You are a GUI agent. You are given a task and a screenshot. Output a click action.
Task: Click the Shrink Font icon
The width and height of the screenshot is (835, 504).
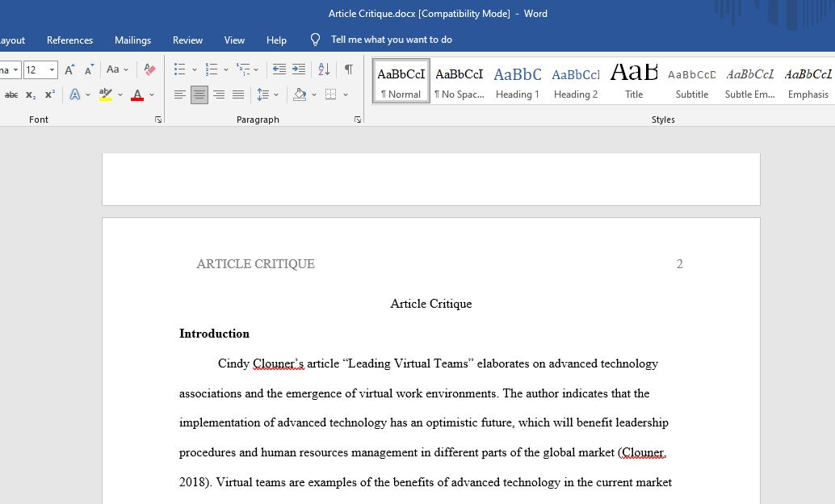[89, 69]
